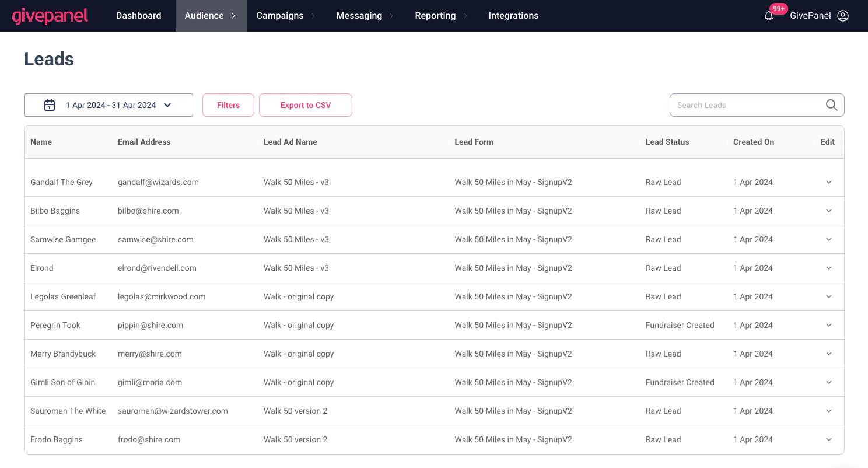Image resolution: width=868 pixels, height=468 pixels.
Task: Expand Legolas Greenleaf's edit chevron
Action: click(x=829, y=296)
